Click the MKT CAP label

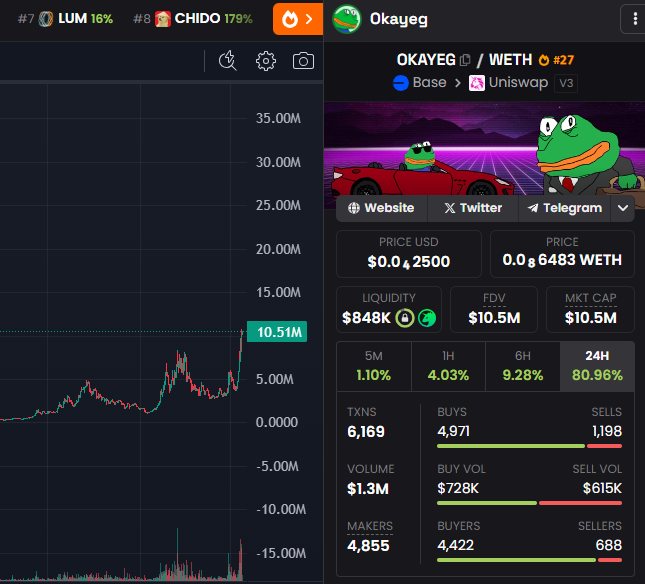point(591,298)
